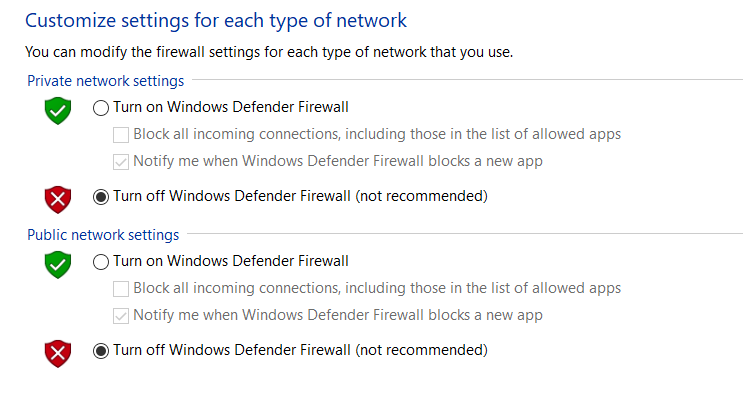Click the 'Private network settings' group label
This screenshot has height=400, width=749.
pos(105,81)
